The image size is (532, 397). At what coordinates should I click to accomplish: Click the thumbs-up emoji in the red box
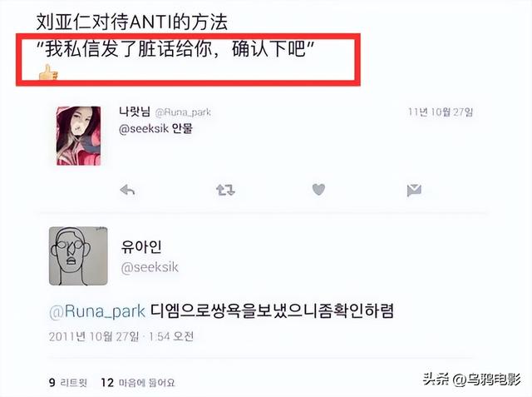tap(48, 72)
